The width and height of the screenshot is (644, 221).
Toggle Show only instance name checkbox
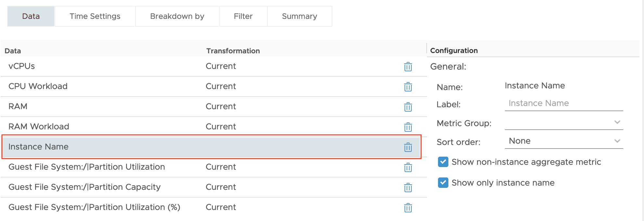tap(443, 183)
